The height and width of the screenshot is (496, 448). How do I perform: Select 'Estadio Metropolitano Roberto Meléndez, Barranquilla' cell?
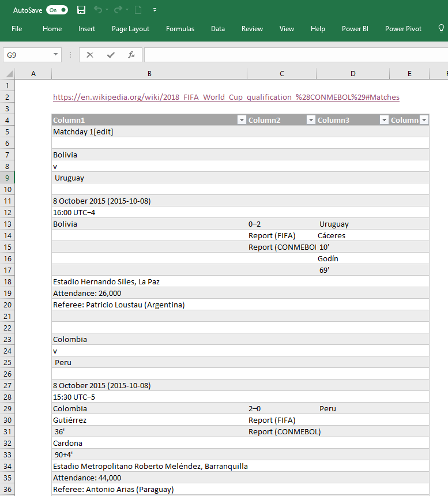tap(149, 466)
